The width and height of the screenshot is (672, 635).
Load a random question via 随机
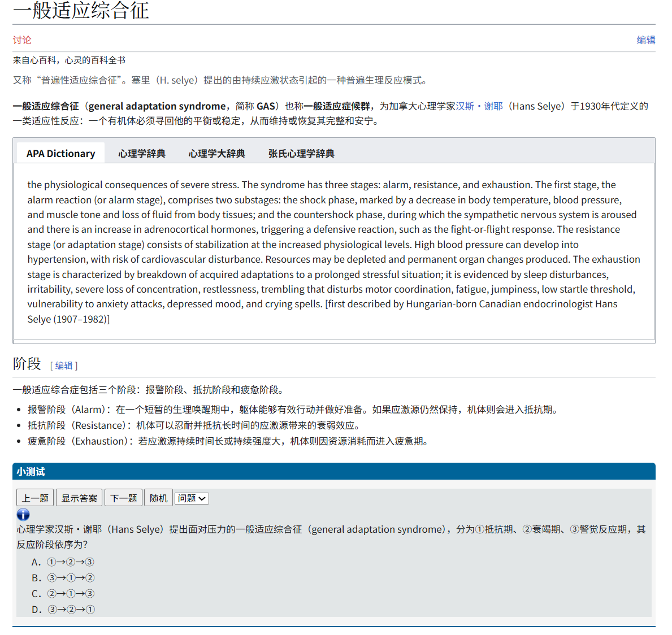(158, 497)
